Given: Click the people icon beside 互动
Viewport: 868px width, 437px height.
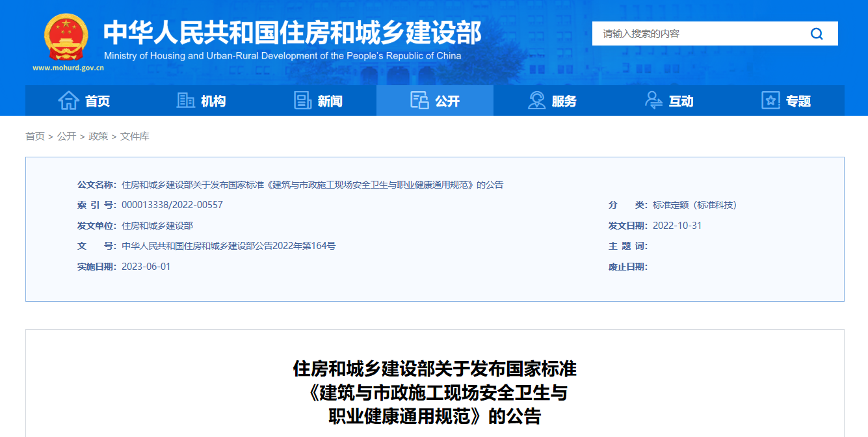Looking at the screenshot, I should 653,100.
